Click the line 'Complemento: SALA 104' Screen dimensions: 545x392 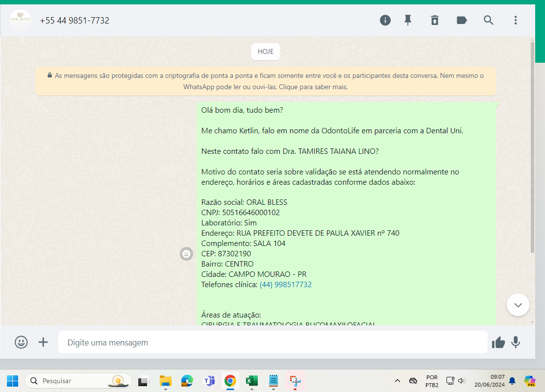243,243
